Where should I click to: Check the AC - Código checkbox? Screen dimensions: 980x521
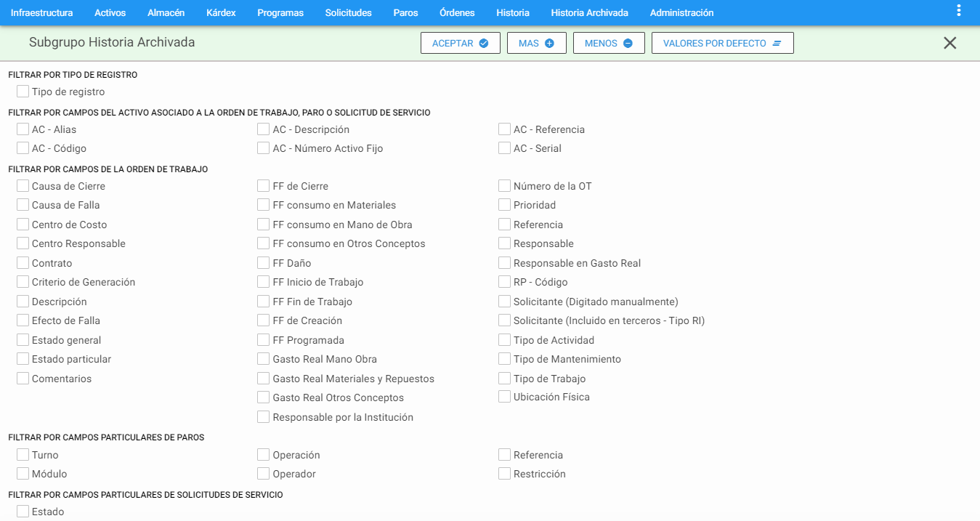click(23, 148)
